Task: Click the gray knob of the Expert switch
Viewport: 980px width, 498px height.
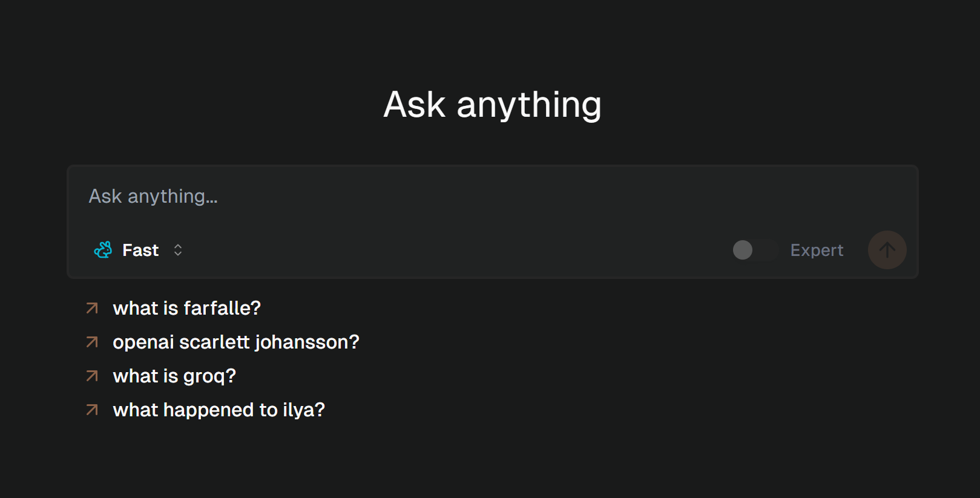Action: [743, 250]
